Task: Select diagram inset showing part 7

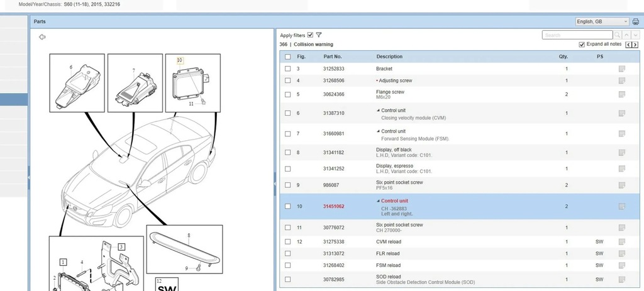Action: 135,83
